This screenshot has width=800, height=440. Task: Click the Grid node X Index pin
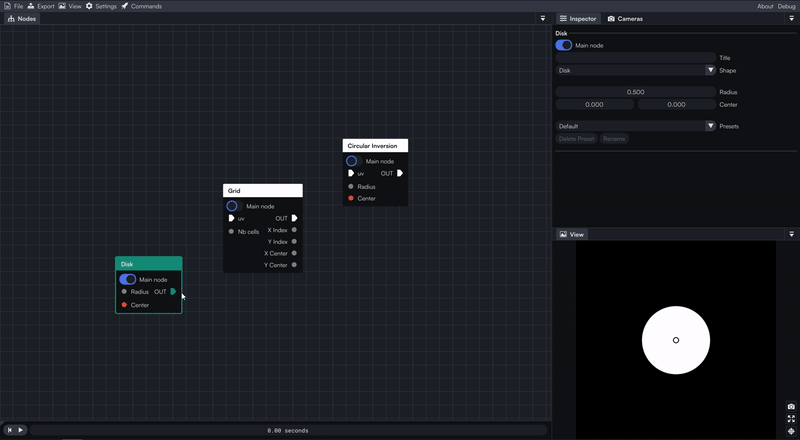tap(294, 230)
